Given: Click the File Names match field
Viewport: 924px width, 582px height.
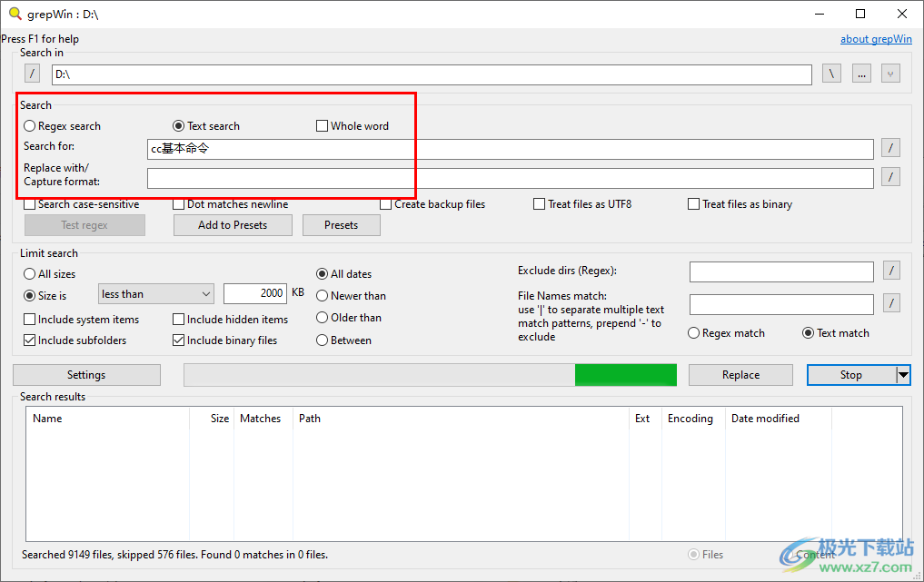Looking at the screenshot, I should coord(781,304).
